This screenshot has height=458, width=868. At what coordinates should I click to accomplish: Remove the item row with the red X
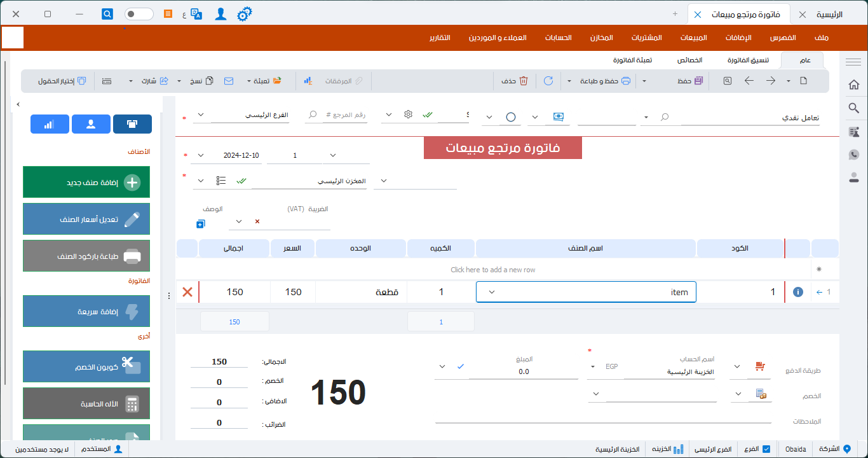tap(187, 292)
